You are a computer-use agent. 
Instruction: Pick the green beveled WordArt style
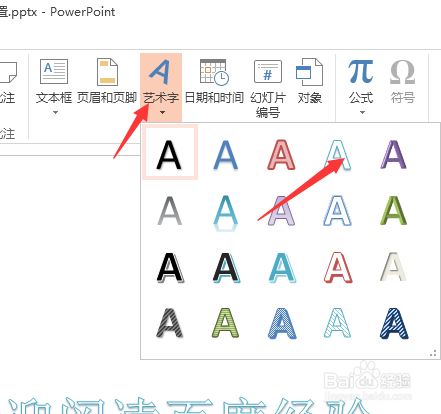(x=394, y=211)
